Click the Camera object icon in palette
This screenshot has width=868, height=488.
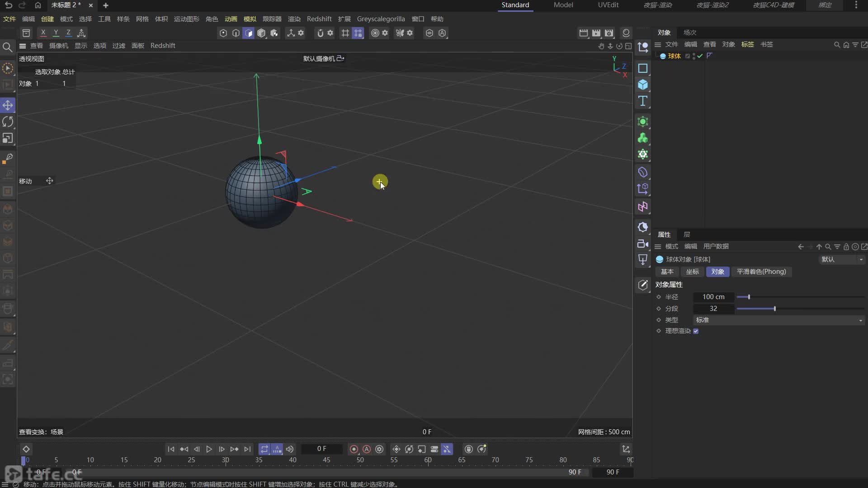(x=642, y=244)
